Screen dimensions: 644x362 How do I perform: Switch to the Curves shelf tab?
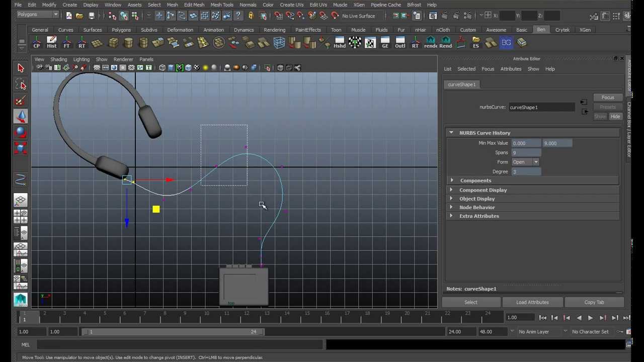pyautogui.click(x=65, y=30)
